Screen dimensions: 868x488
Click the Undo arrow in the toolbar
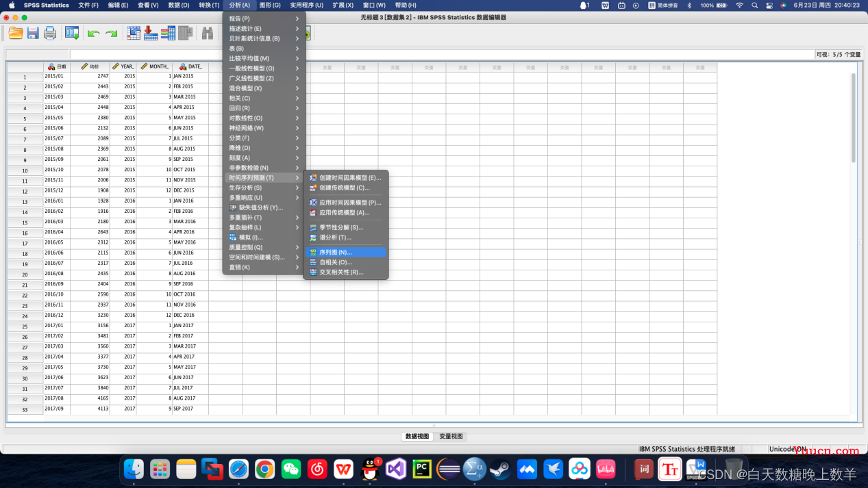click(x=94, y=33)
